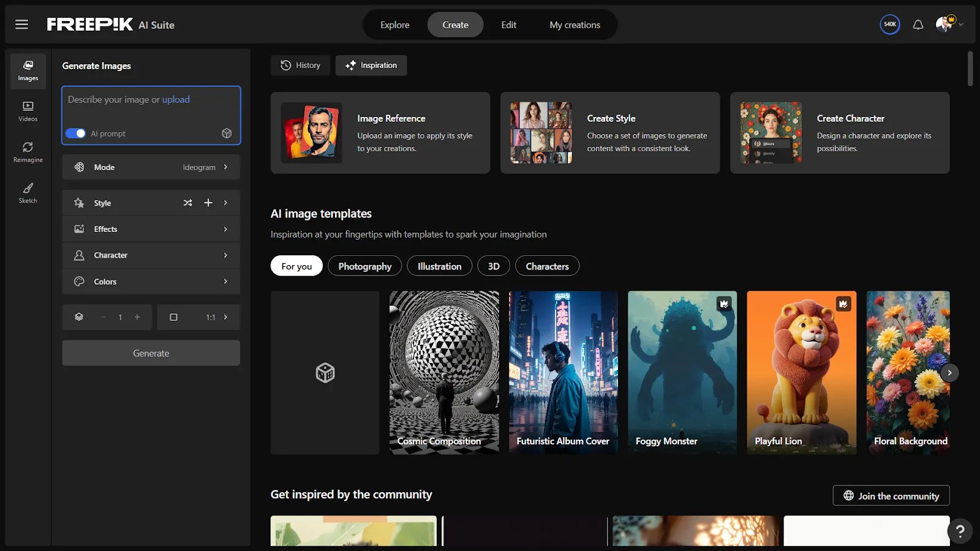Image resolution: width=980 pixels, height=551 pixels.
Task: Open the Videos section in sidebar
Action: click(x=28, y=111)
